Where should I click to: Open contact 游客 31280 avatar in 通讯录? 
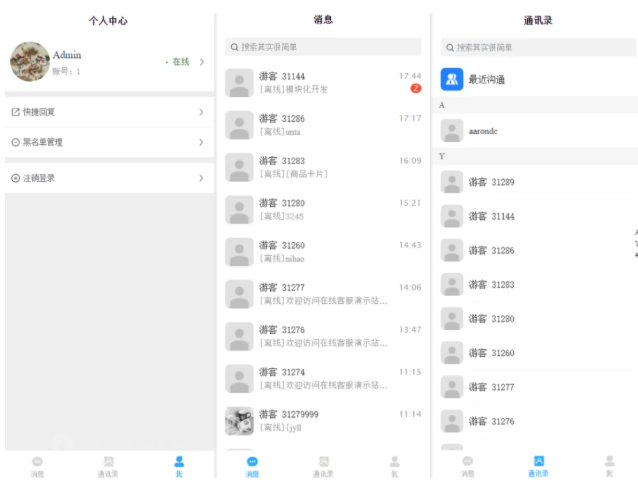pos(452,319)
